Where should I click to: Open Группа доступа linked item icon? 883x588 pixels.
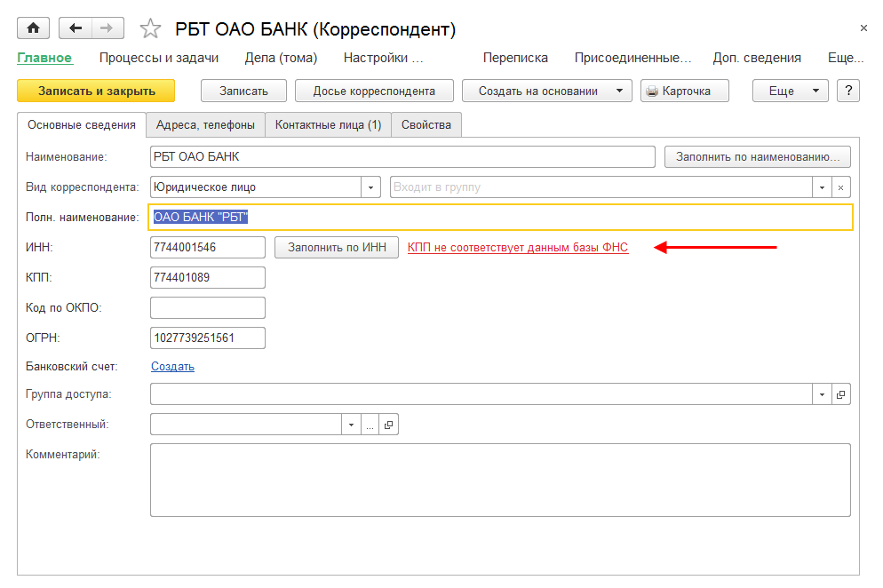pyautogui.click(x=840, y=394)
